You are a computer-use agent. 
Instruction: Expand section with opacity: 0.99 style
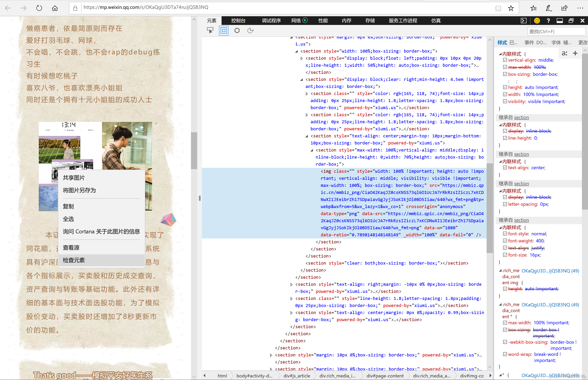point(292,313)
